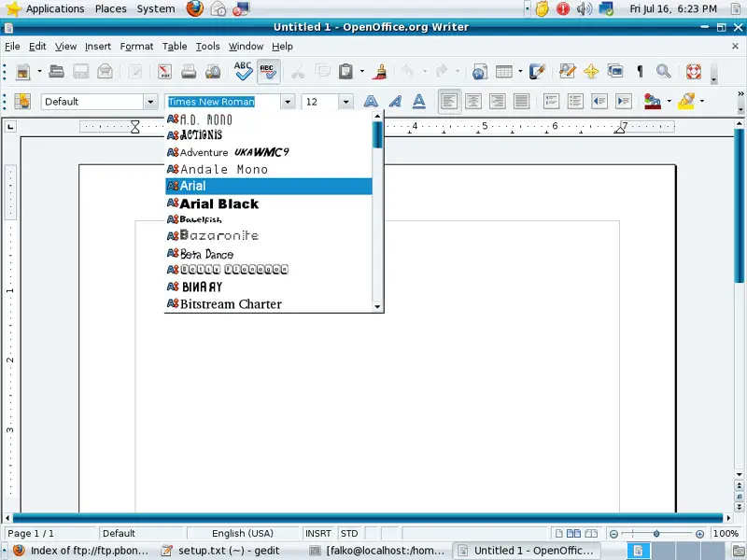Viewport: 747px width, 560px height.
Task: Click the New document icon
Action: point(22,72)
